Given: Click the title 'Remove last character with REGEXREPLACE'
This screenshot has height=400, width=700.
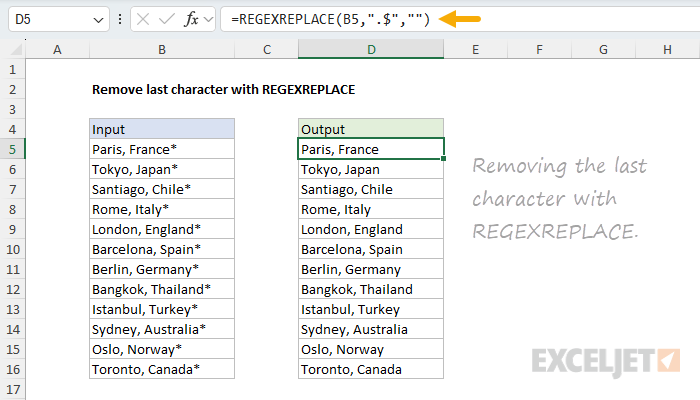Looking at the screenshot, I should click(x=223, y=89).
